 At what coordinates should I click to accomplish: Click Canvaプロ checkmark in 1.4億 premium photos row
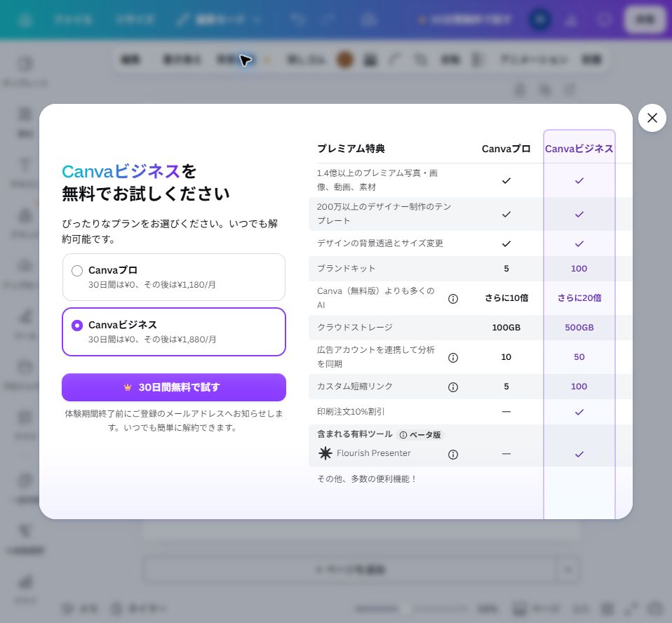tap(506, 180)
